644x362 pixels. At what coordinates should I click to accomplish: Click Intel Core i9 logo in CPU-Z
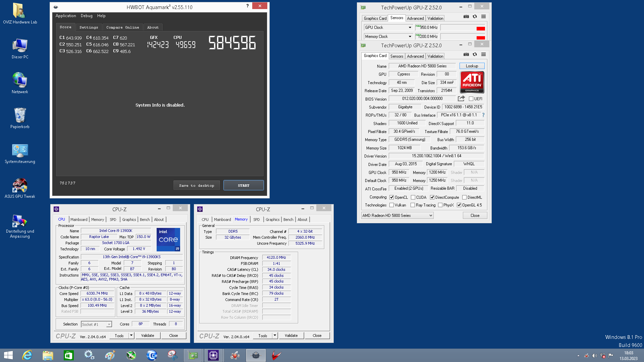point(168,240)
